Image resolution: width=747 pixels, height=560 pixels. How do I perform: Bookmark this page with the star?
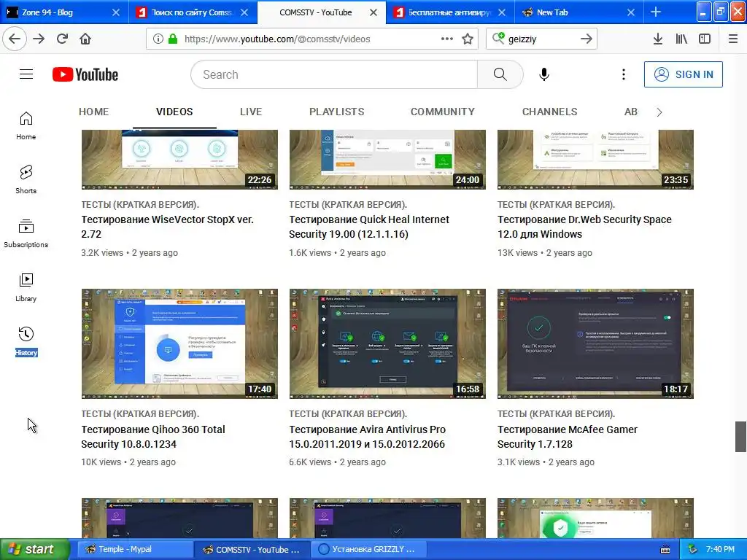click(468, 39)
